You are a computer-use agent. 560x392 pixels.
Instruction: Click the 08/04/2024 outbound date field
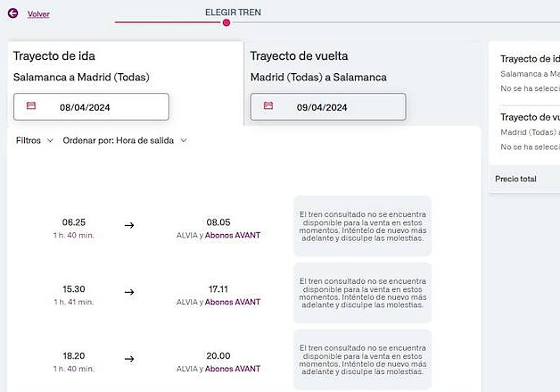click(x=91, y=107)
